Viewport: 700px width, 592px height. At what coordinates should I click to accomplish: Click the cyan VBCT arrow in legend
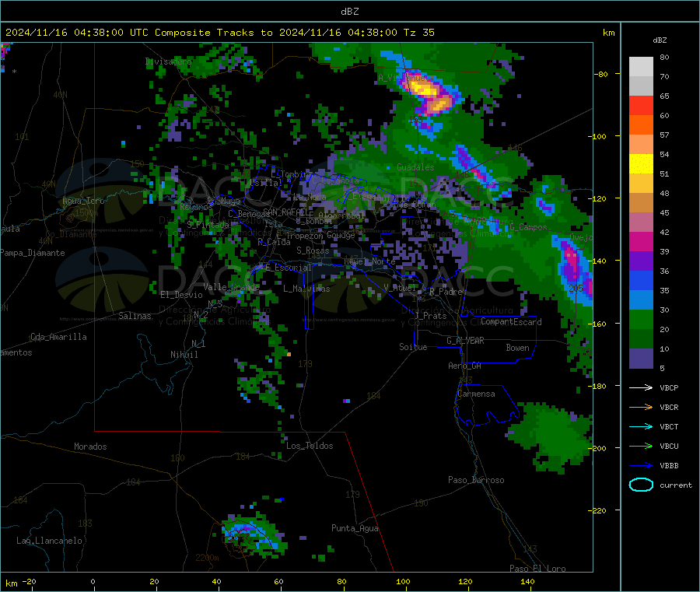click(x=641, y=427)
